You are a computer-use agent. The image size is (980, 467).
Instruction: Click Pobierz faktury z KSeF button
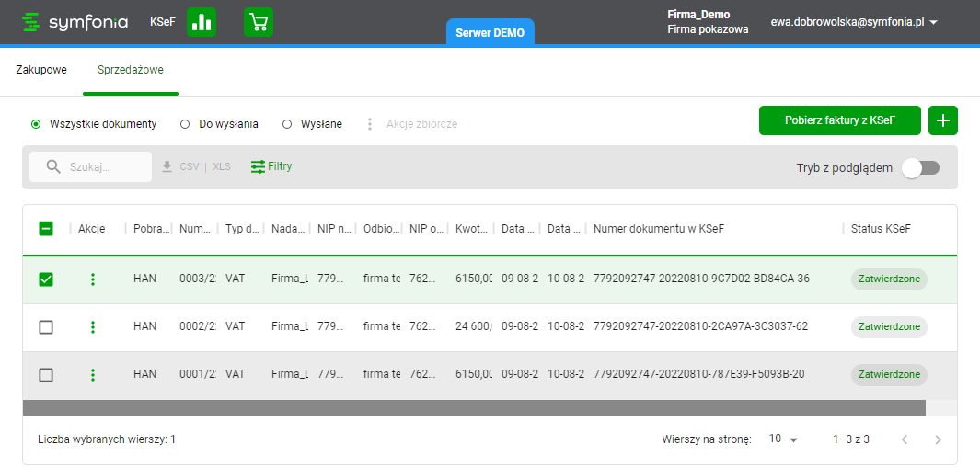point(839,120)
